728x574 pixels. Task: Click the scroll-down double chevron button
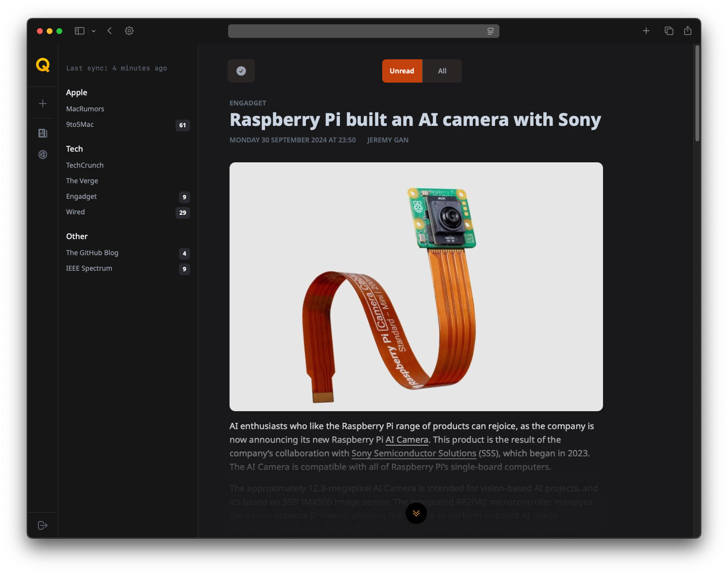pos(416,513)
